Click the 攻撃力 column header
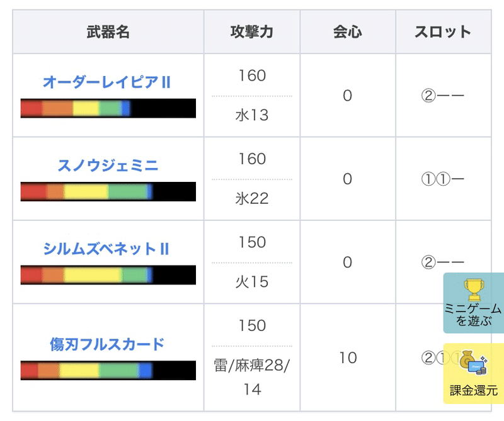 pyautogui.click(x=252, y=32)
